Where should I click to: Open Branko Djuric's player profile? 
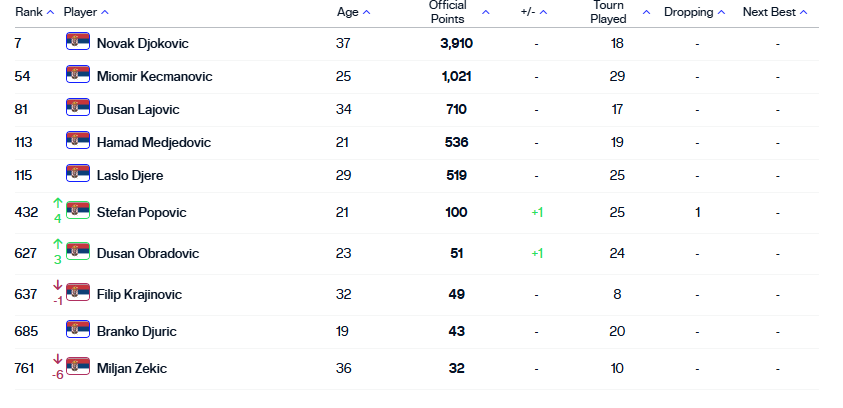click(x=137, y=331)
